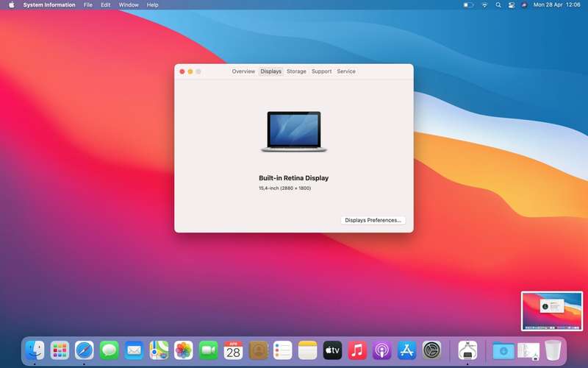Switch to the Overview tab

point(243,71)
